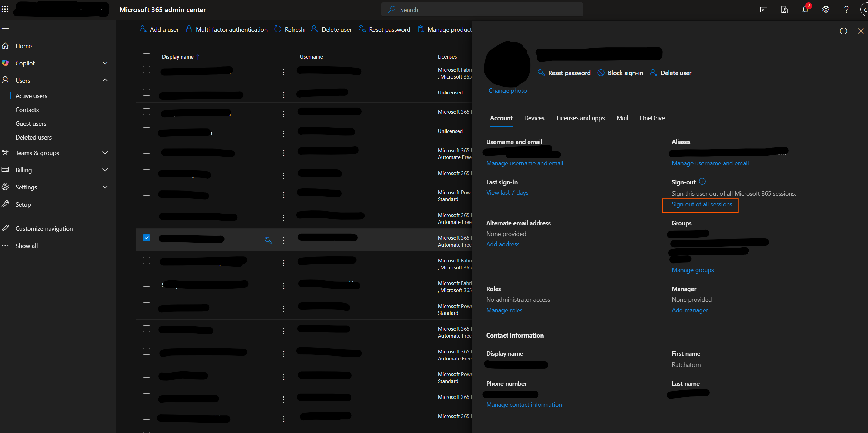Check the last fully visible row checkbox
The width and height of the screenshot is (868, 433).
147,416
